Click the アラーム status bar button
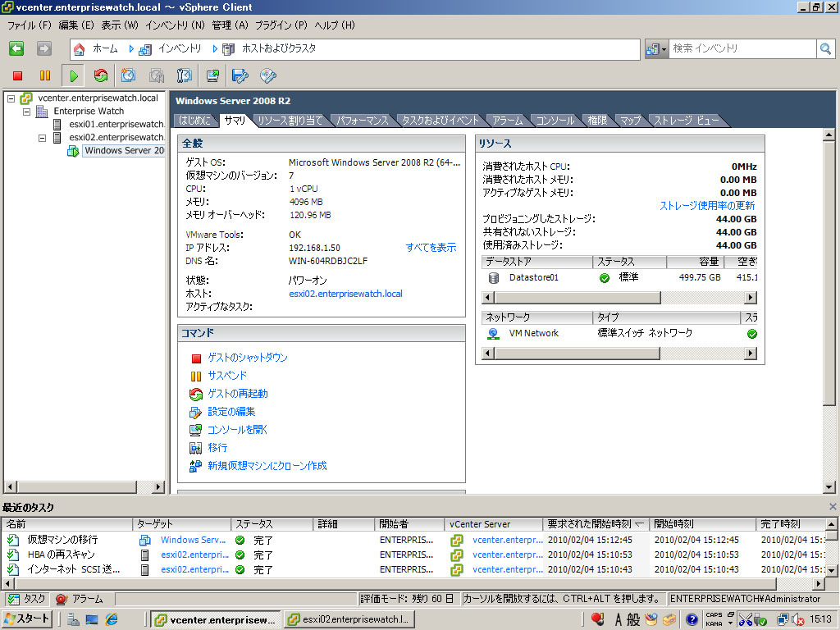This screenshot has height=630, width=840. coord(80,599)
